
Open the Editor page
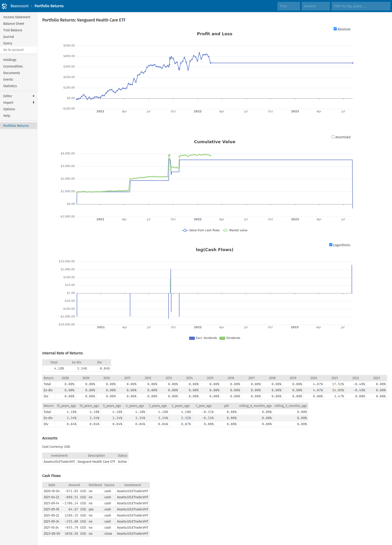8,96
